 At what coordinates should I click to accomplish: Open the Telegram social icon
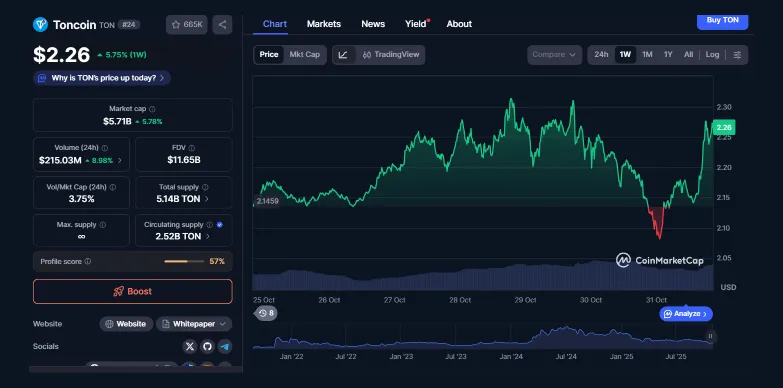coord(225,346)
